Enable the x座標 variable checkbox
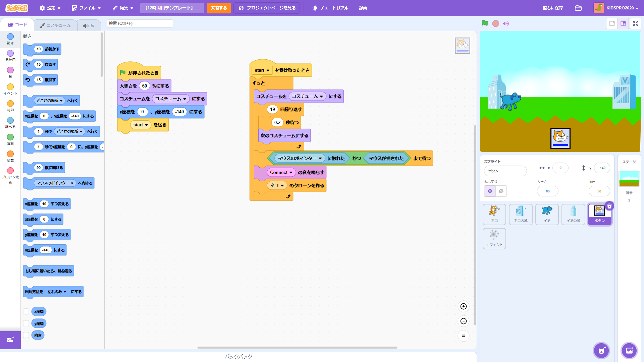 (x=26, y=311)
